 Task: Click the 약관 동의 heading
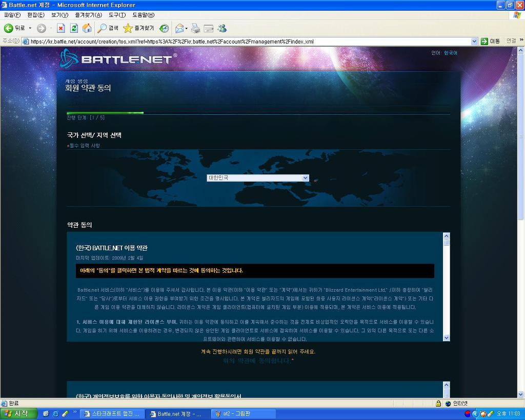coord(79,225)
